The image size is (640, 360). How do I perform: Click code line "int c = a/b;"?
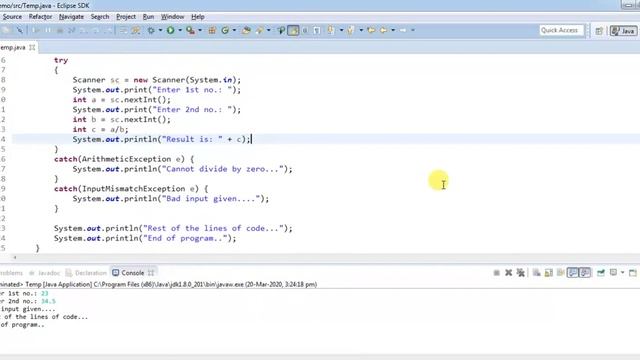[100, 129]
